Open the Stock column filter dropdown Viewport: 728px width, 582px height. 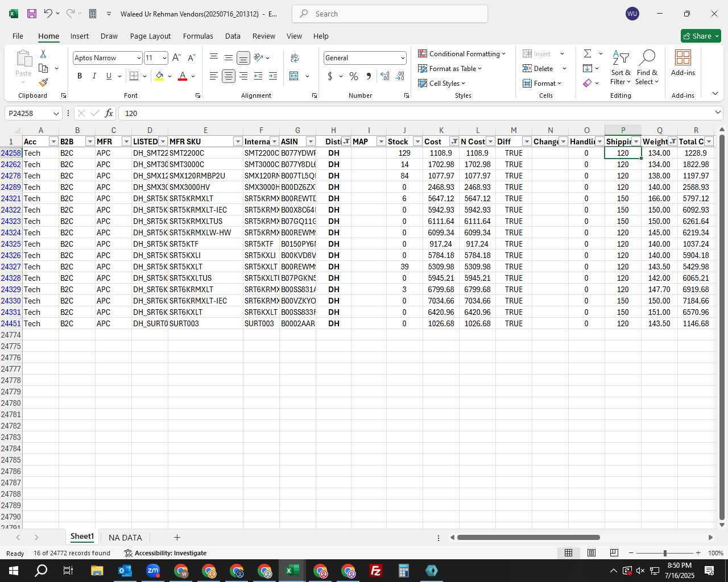tap(417, 142)
